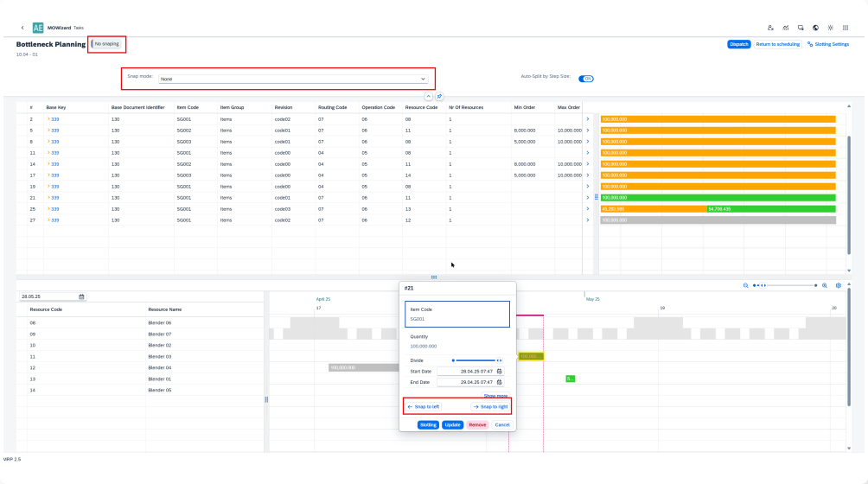
Task: Collapse the header with the up chevron button
Action: click(428, 96)
